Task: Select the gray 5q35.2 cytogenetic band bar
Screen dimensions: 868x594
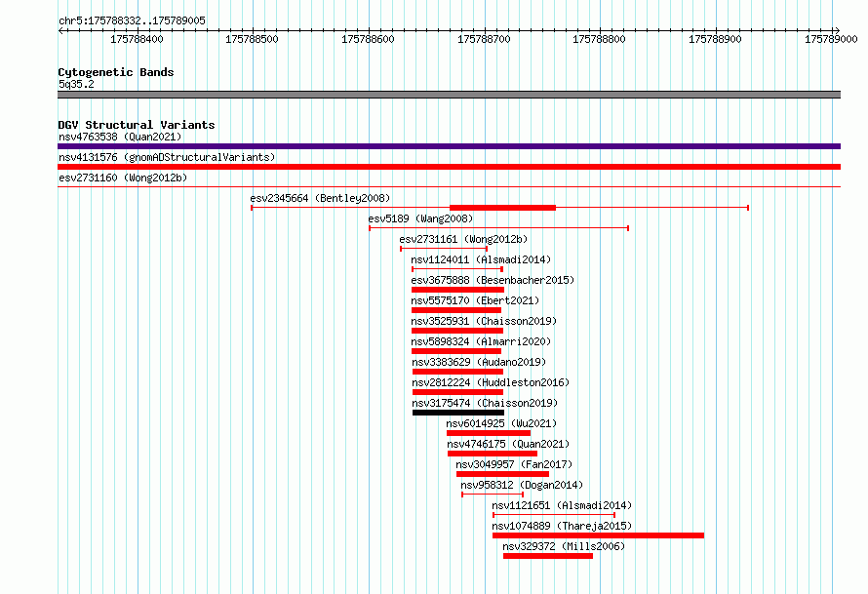Action: (449, 95)
